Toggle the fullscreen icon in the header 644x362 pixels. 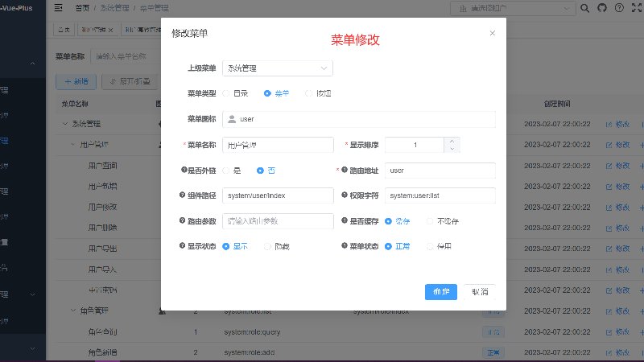637,8
